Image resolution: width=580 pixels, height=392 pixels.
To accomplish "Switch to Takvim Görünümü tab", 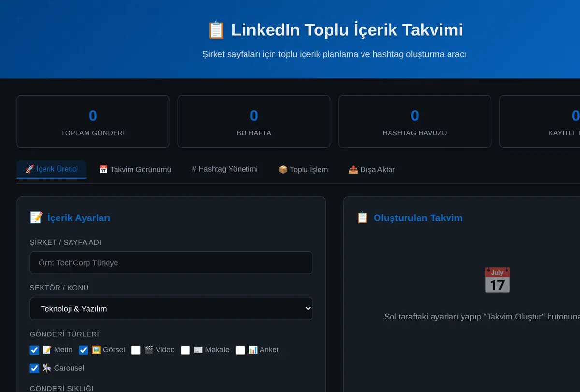I will click(135, 169).
